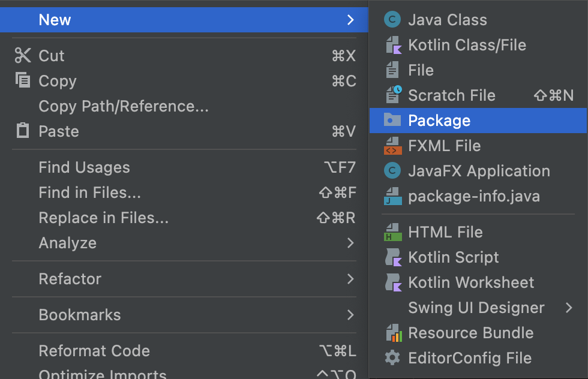This screenshot has height=379, width=588.
Task: Click the scissors Cut icon
Action: pos(23,56)
